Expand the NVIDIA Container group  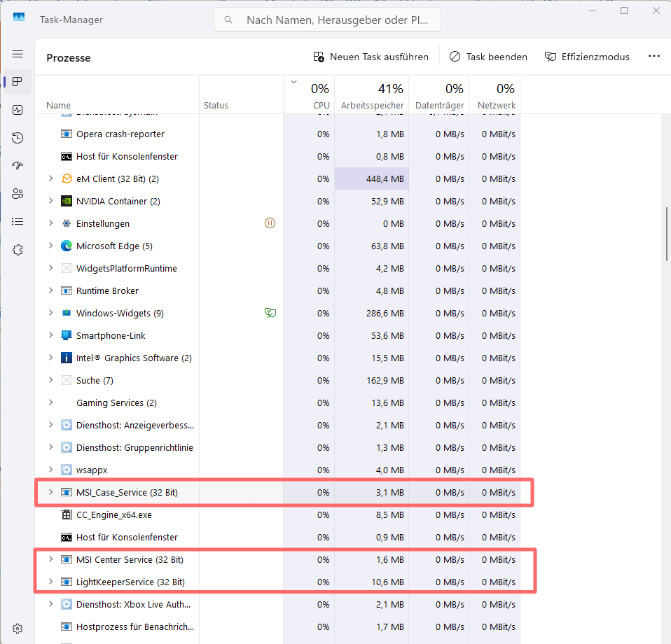coord(51,201)
